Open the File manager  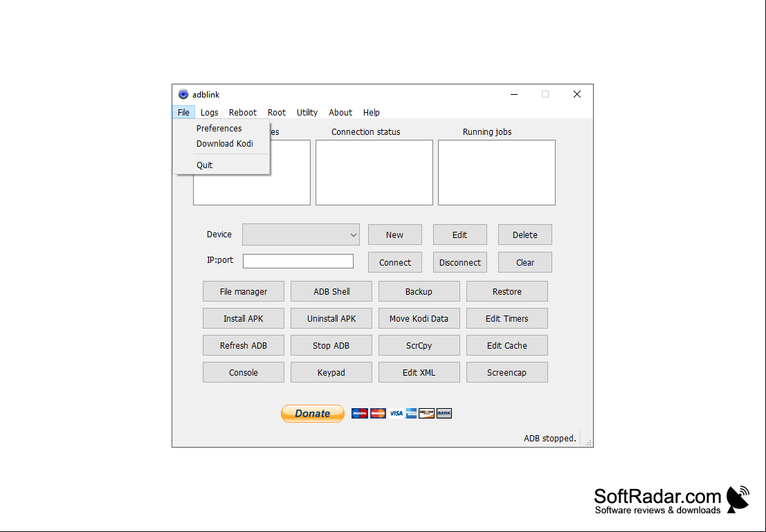244,291
